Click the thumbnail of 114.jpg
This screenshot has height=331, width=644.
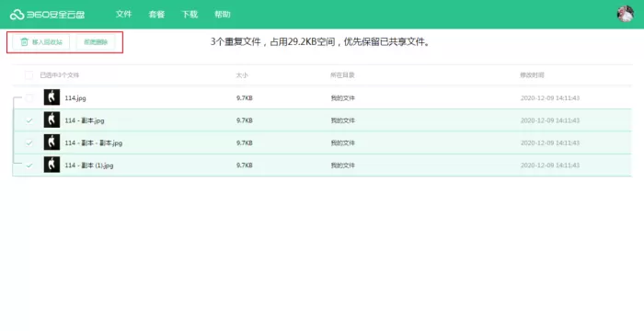tap(52, 97)
